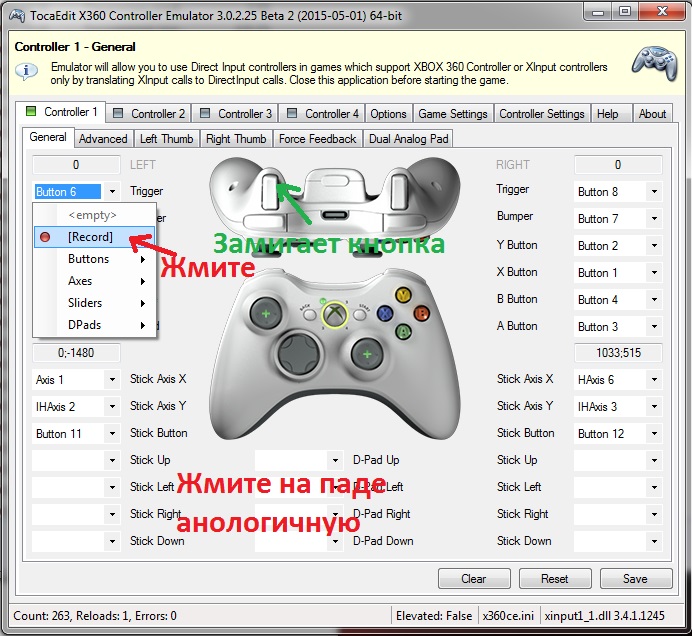692x636 pixels.
Task: Click the status square on Controller 2 tab
Action: pos(117,113)
